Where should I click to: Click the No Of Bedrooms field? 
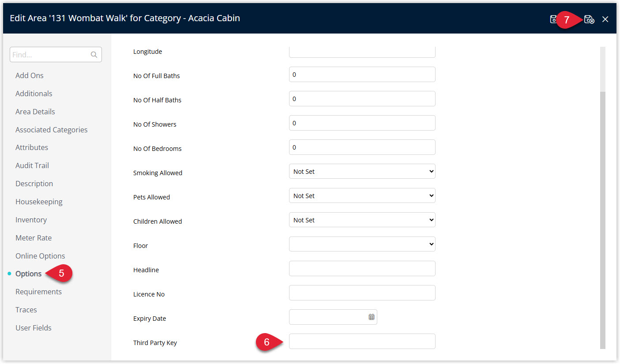[x=362, y=147]
